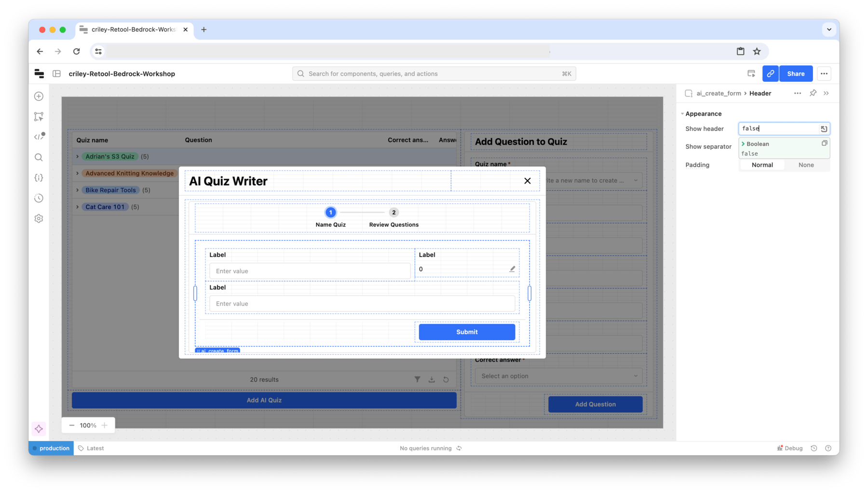Copy the app link with link icon
Viewport: 868px width, 493px height.
[x=771, y=74]
